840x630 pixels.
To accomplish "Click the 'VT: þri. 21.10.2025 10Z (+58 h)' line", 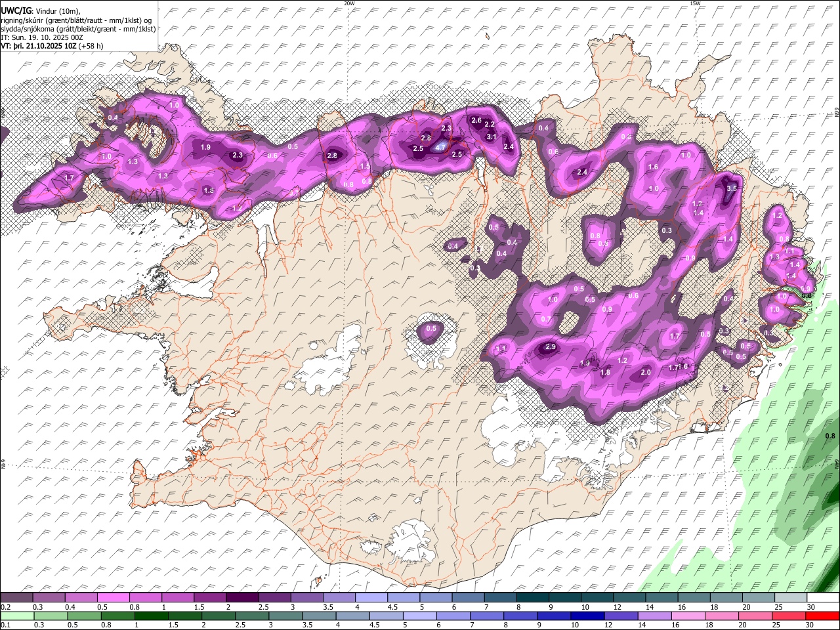I will point(52,47).
